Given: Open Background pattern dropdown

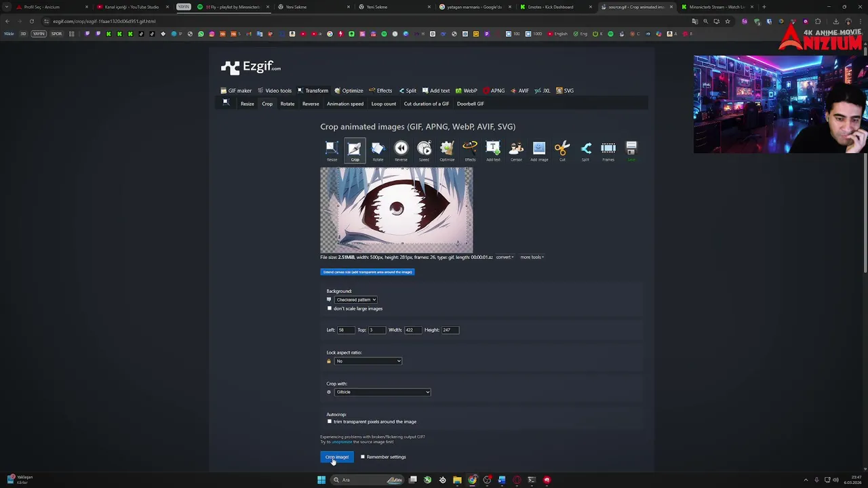Looking at the screenshot, I should (x=356, y=300).
